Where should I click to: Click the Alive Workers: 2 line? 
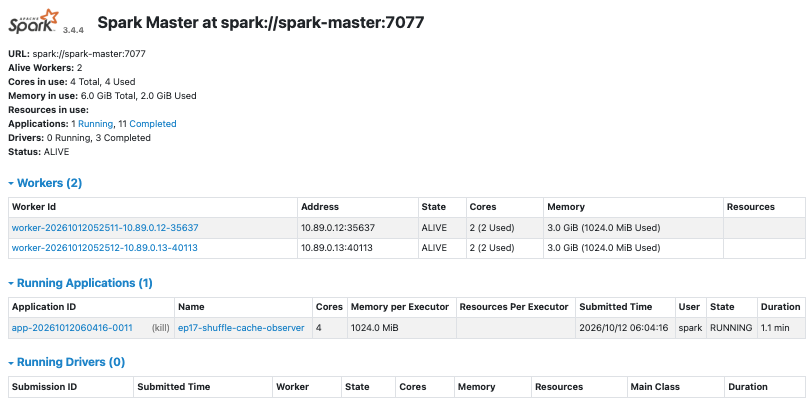tap(45, 68)
